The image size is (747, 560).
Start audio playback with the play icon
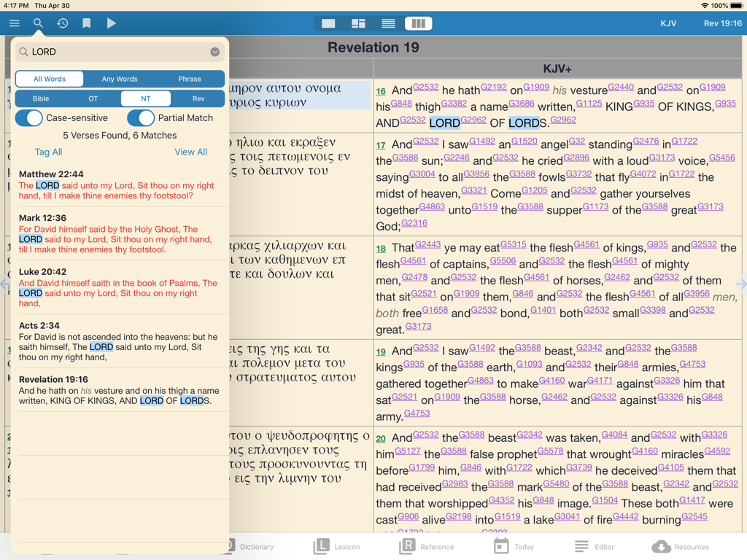[x=111, y=23]
